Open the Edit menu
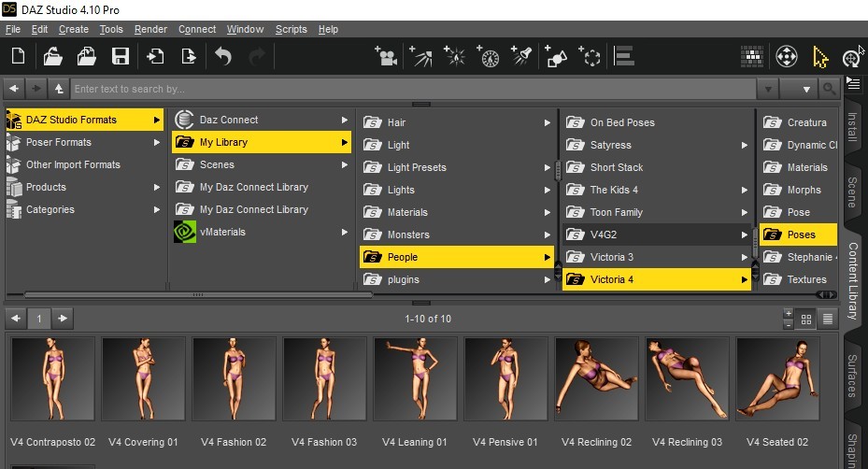The height and width of the screenshot is (469, 868). point(39,29)
